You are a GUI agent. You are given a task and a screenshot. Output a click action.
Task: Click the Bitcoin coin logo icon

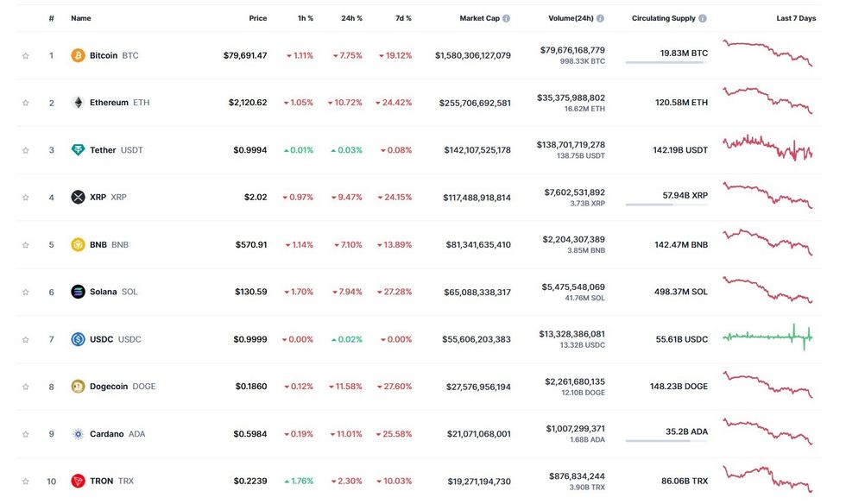pyautogui.click(x=78, y=55)
